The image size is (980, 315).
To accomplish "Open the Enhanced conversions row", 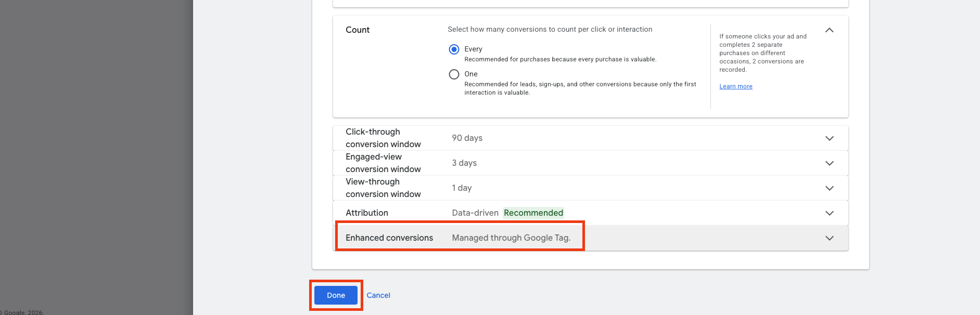I will point(591,238).
